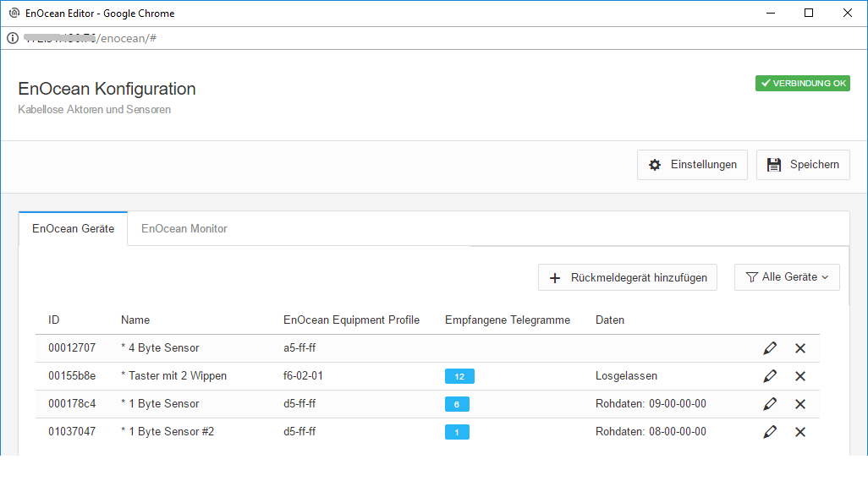The height and width of the screenshot is (481, 868).
Task: Click profile value f6-02-01
Action: 303,376
